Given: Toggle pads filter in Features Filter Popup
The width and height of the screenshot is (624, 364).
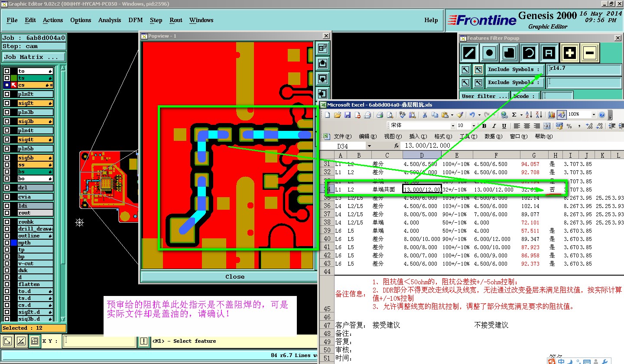Looking at the screenshot, I should (x=490, y=53).
